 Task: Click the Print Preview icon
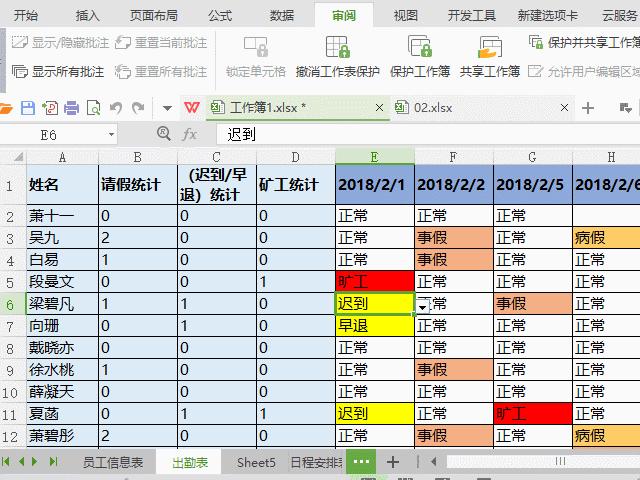pyautogui.click(x=93, y=108)
